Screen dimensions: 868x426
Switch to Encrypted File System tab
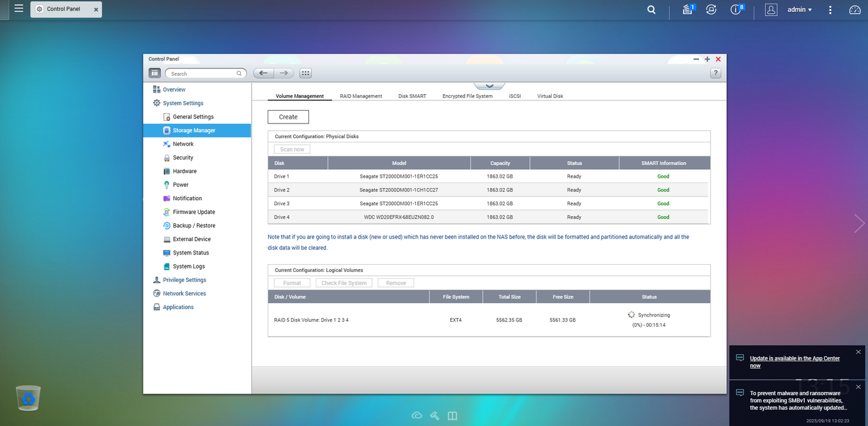(467, 96)
